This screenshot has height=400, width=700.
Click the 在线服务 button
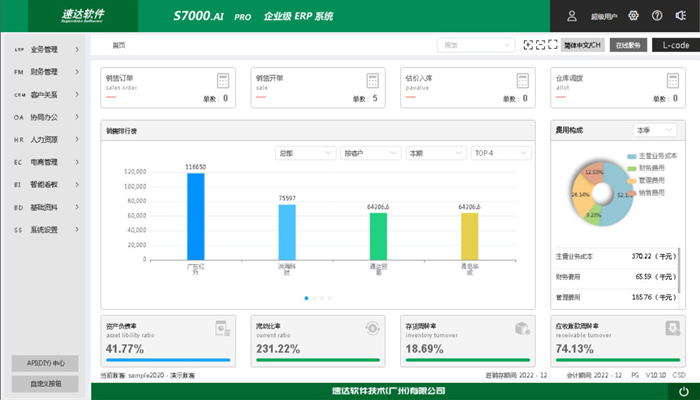pyautogui.click(x=628, y=45)
